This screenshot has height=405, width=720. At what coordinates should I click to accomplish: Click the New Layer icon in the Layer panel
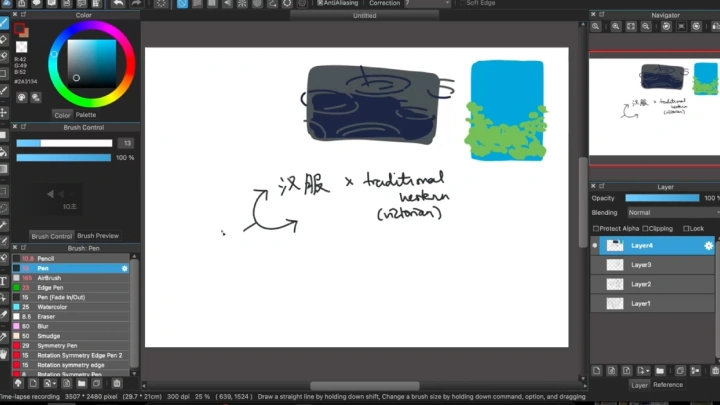[x=596, y=371]
